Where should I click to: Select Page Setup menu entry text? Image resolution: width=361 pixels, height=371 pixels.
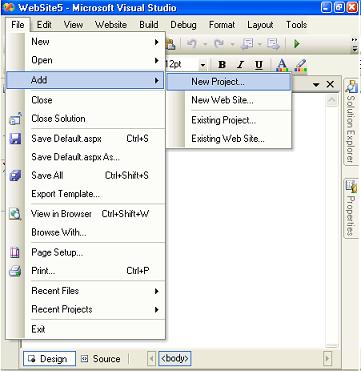click(57, 253)
